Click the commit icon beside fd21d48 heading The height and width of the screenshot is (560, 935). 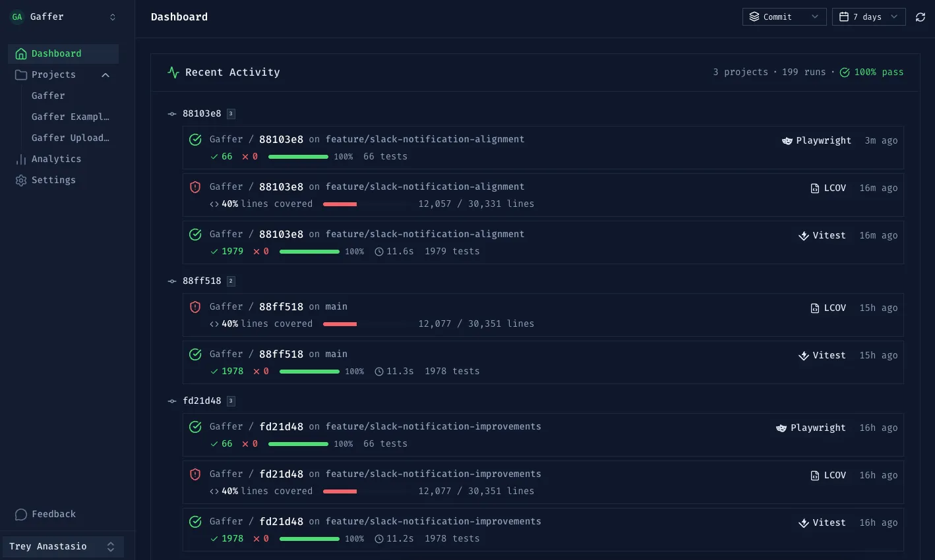pos(172,401)
